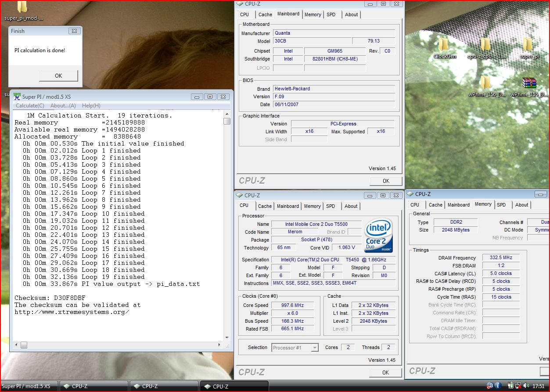Image resolution: width=550 pixels, height=392 pixels.
Task: Select the super_pi folder icon near ClockGen
Action: (528, 44)
